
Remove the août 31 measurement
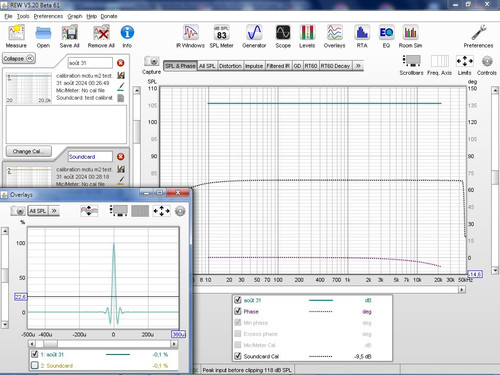pos(121,63)
